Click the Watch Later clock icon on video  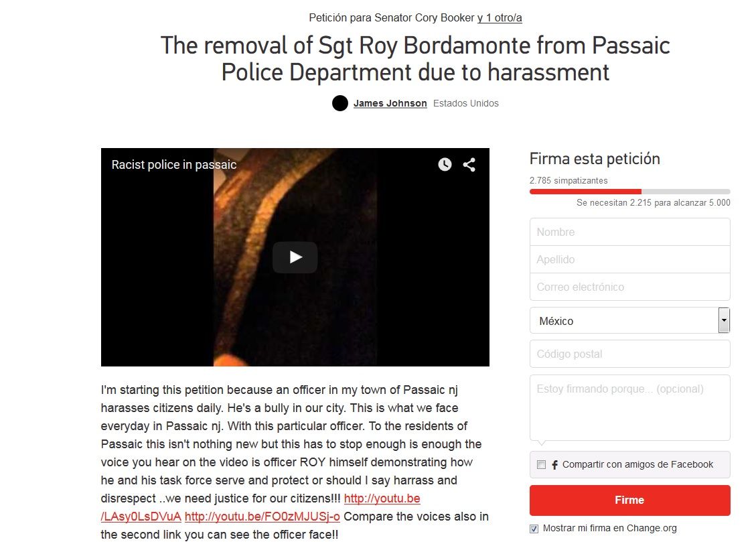pyautogui.click(x=445, y=164)
